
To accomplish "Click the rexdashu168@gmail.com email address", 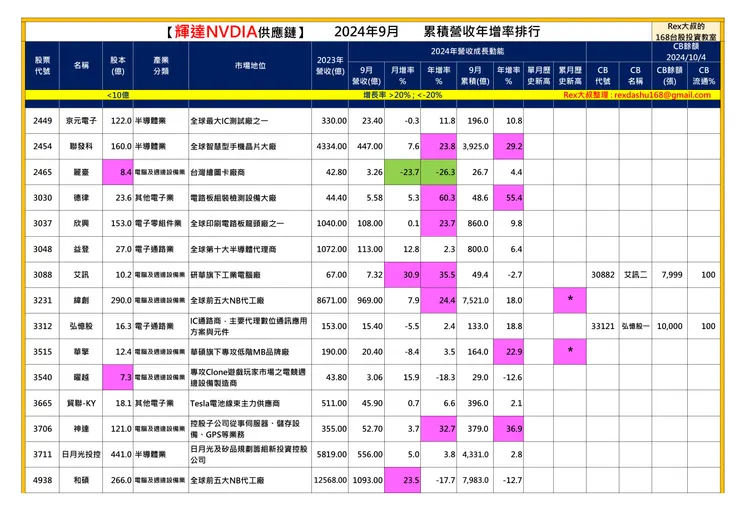I will pyautogui.click(x=662, y=95).
